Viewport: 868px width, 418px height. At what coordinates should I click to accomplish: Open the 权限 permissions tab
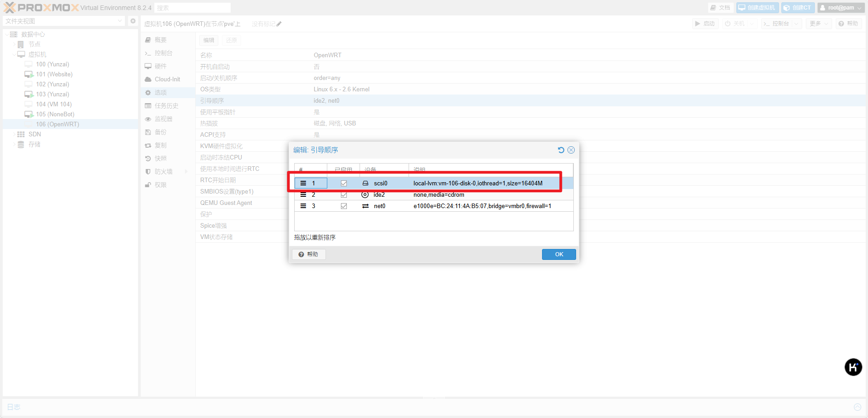click(168, 185)
